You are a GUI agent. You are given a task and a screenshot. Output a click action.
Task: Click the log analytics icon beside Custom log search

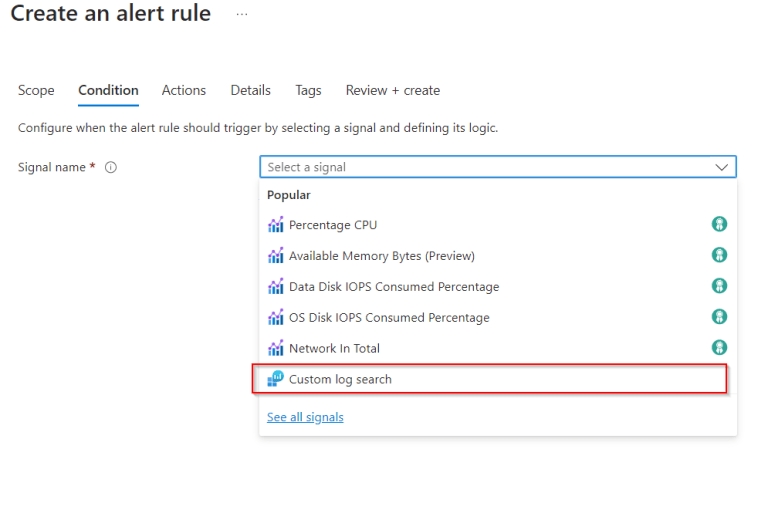[275, 379]
